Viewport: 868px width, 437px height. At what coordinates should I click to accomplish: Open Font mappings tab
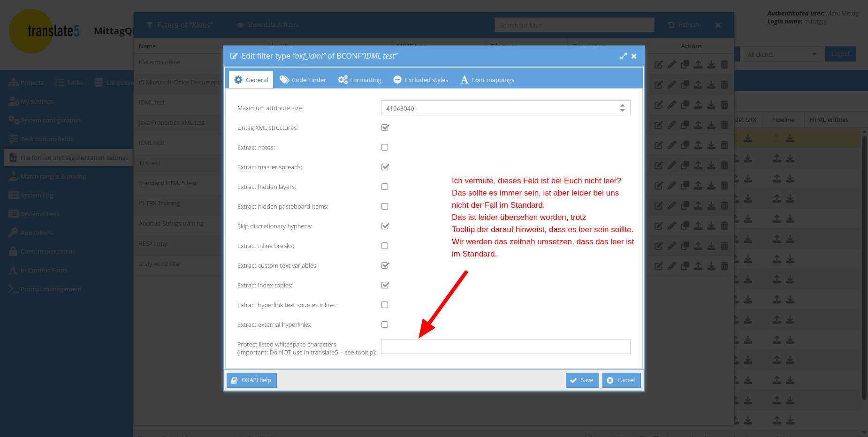coord(487,80)
